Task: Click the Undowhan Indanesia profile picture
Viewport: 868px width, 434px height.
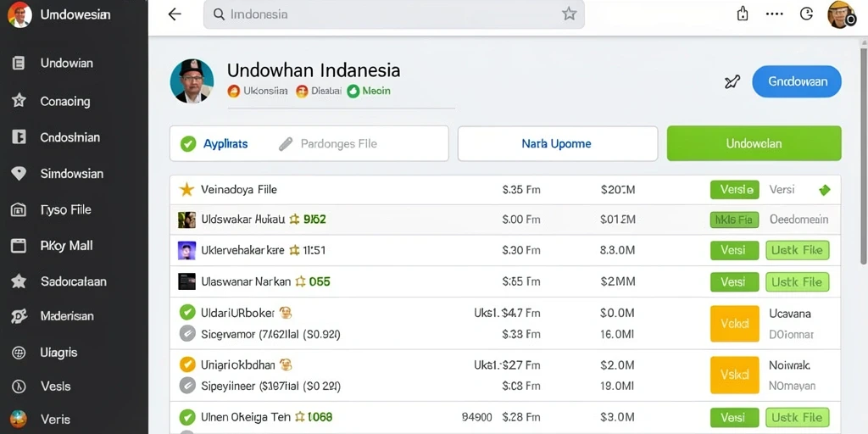Action: 192,81
